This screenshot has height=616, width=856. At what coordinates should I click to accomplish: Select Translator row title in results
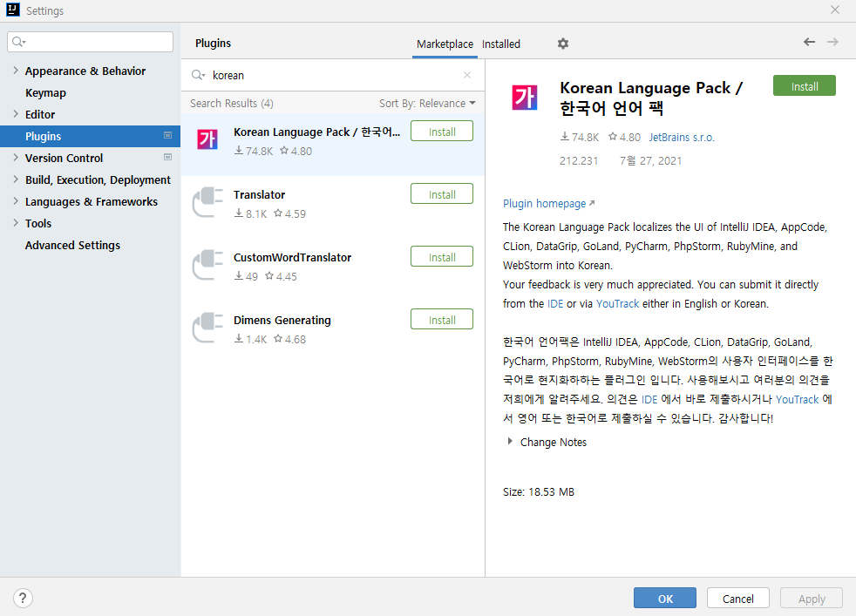259,195
